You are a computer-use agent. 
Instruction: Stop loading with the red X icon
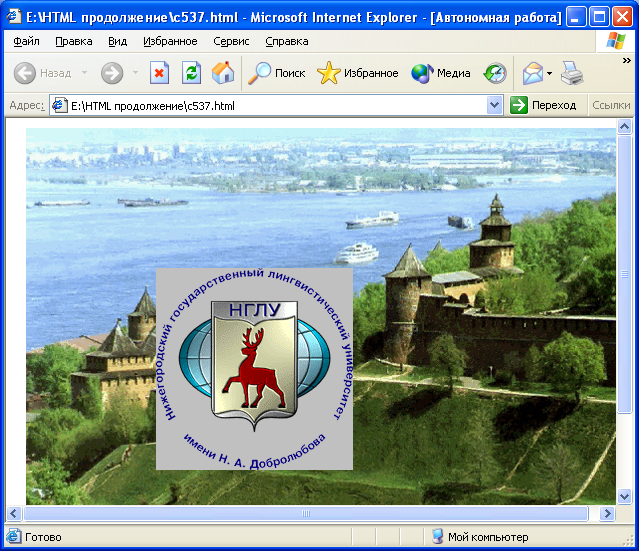pos(159,73)
